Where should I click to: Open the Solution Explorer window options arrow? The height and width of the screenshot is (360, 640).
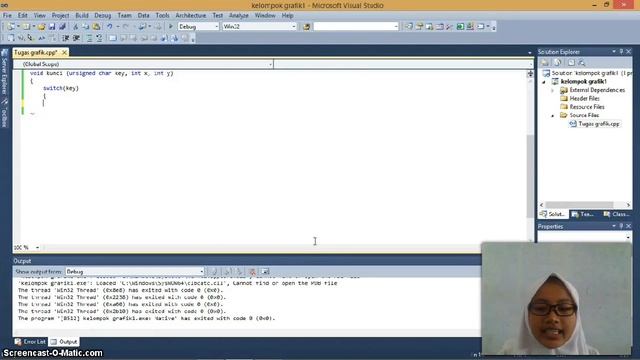pos(614,52)
